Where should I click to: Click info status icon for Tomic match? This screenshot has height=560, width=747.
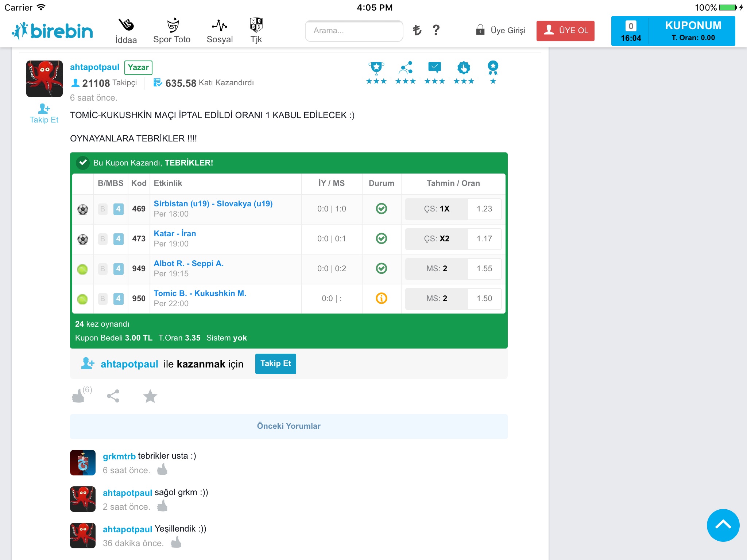point(381,298)
